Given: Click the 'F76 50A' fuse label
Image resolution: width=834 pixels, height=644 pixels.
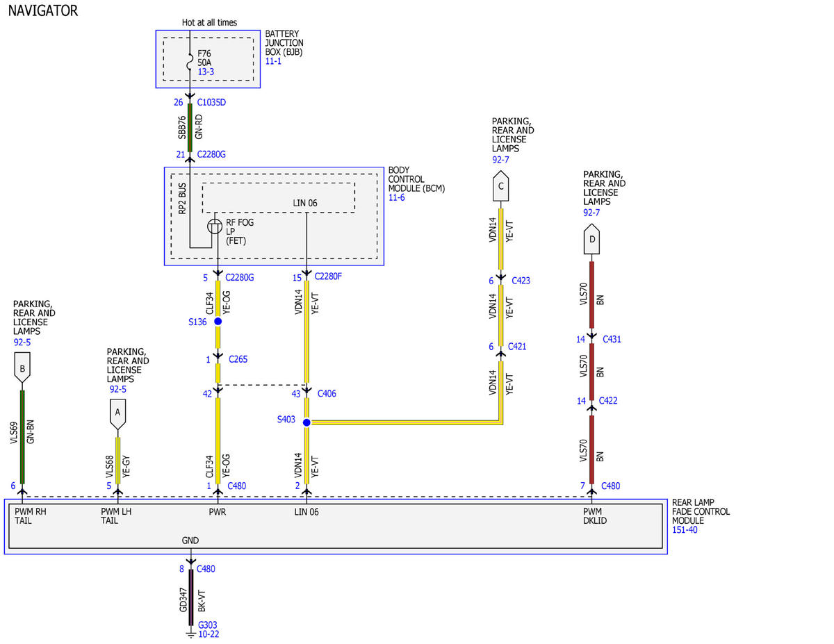Looking at the screenshot, I should (x=204, y=57).
